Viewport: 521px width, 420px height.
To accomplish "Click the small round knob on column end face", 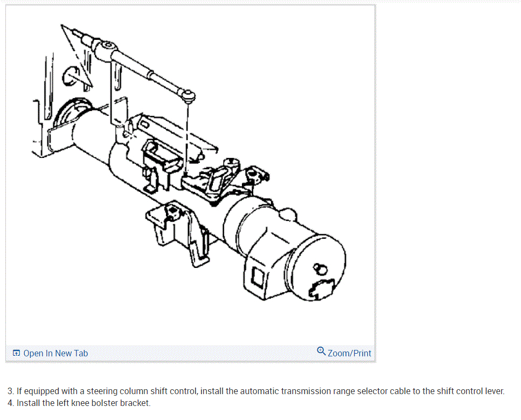I will 321,268.
